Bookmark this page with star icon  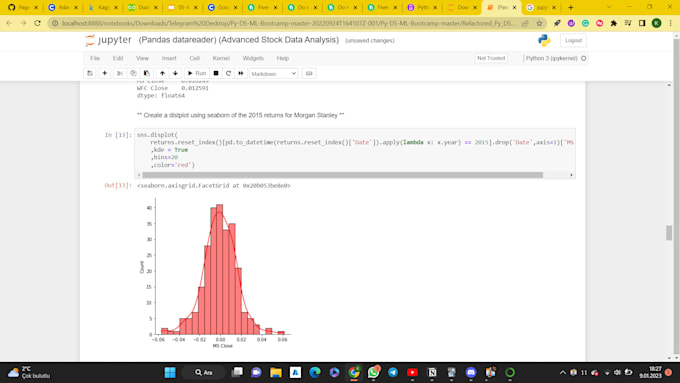(539, 23)
